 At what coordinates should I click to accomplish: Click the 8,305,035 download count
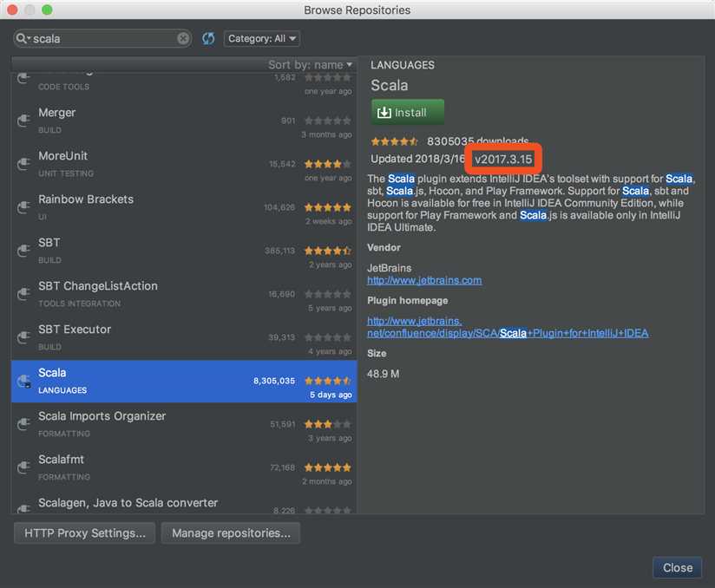point(274,381)
